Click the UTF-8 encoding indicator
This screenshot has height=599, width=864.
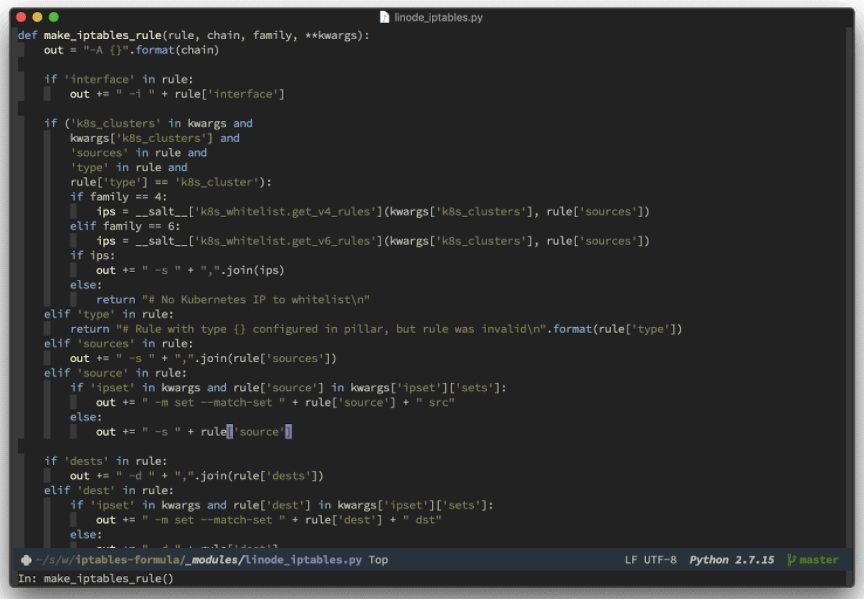coord(659,560)
